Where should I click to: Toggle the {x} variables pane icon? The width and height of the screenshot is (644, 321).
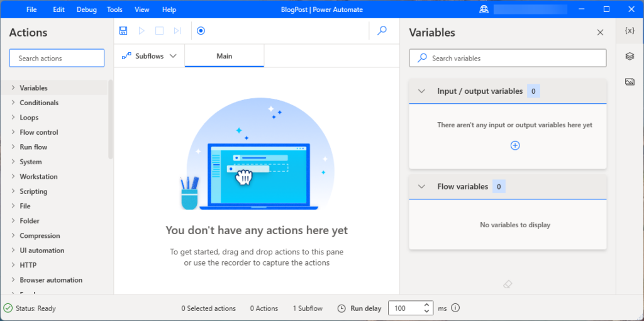pyautogui.click(x=630, y=31)
